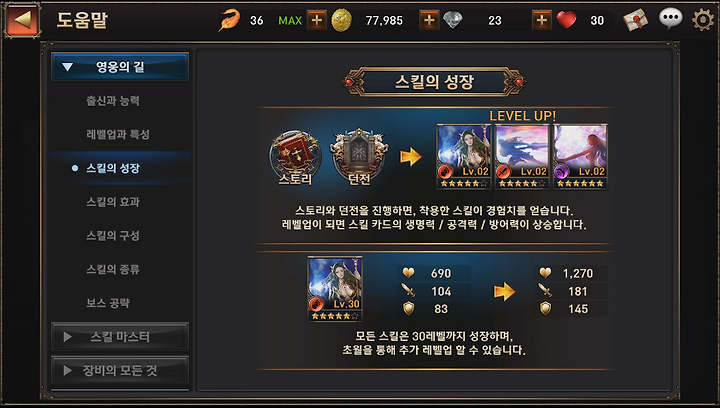Click the first Lv.02 skill card
This screenshot has width=720, height=408.
coord(464,156)
